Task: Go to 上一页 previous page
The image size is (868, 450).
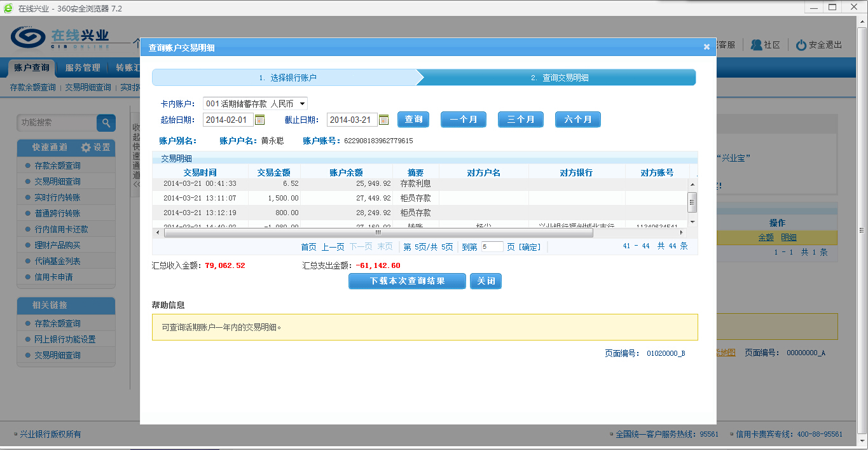Action: pyautogui.click(x=333, y=247)
